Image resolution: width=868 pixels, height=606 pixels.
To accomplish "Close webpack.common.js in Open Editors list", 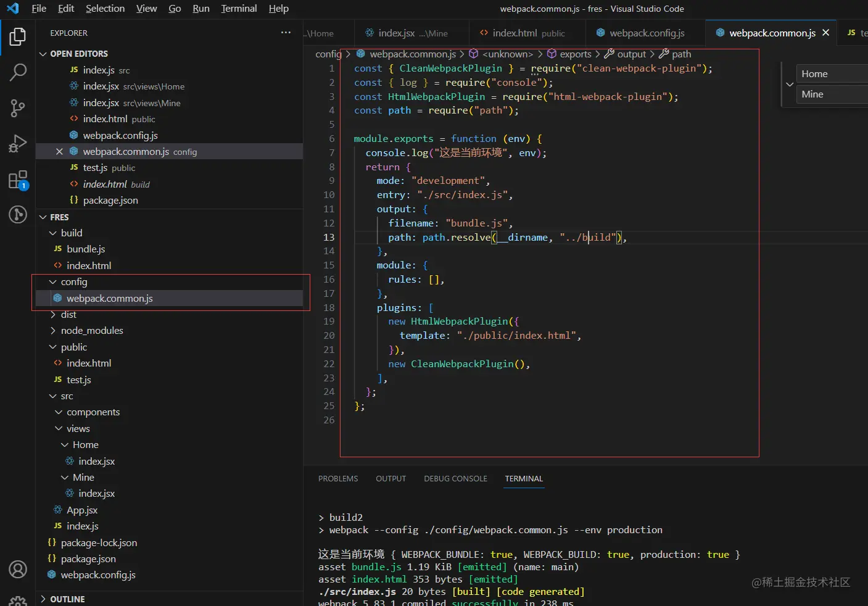I will [59, 152].
